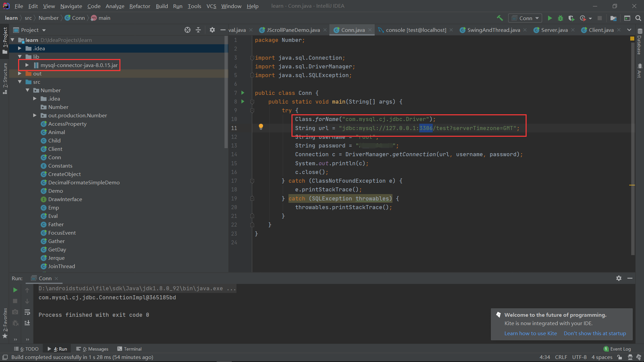Image resolution: width=644 pixels, height=362 pixels.
Task: Click the gutter run arrow beside class Conn
Action: coord(243,93)
